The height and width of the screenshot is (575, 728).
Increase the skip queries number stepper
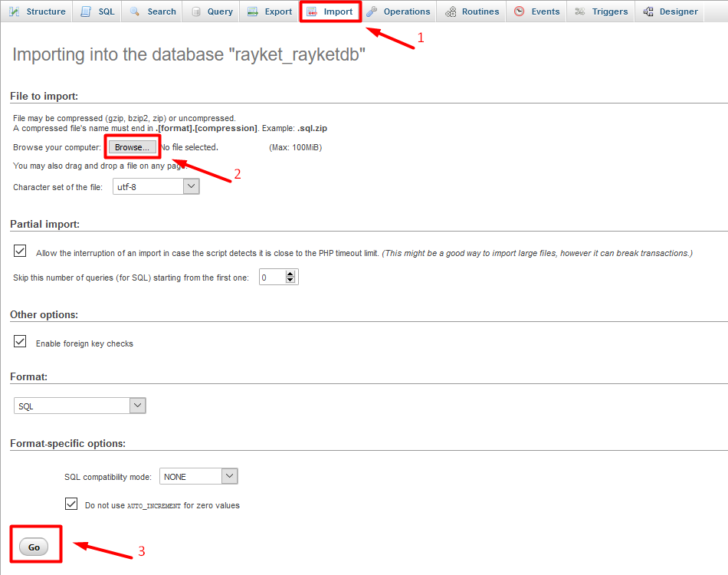[x=290, y=274]
